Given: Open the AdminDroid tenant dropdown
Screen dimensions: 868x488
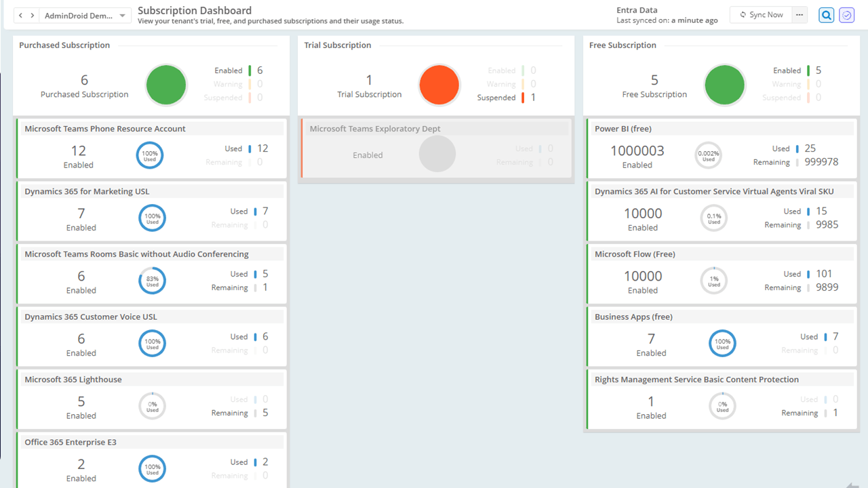Looking at the screenshot, I should (x=85, y=16).
